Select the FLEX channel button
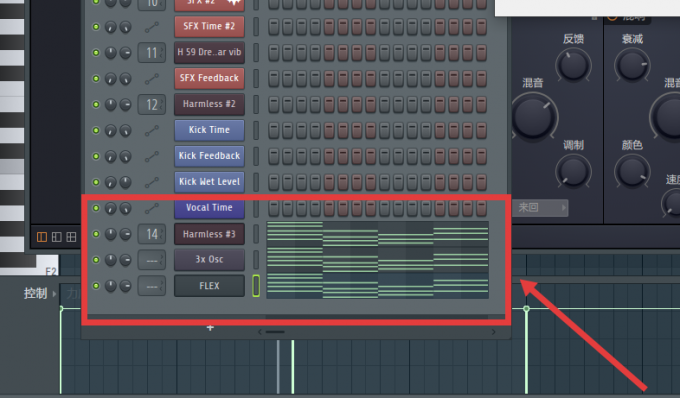680x398 pixels. click(209, 286)
